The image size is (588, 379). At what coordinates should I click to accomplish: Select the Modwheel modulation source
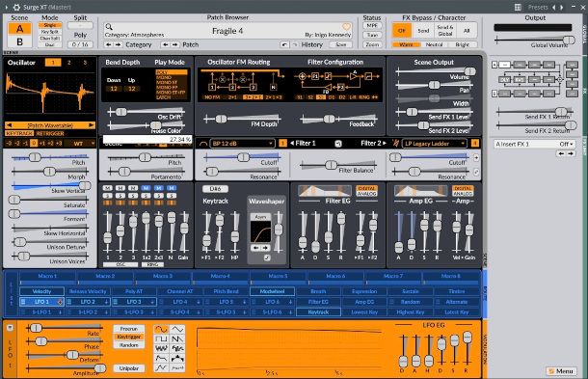pos(272,291)
